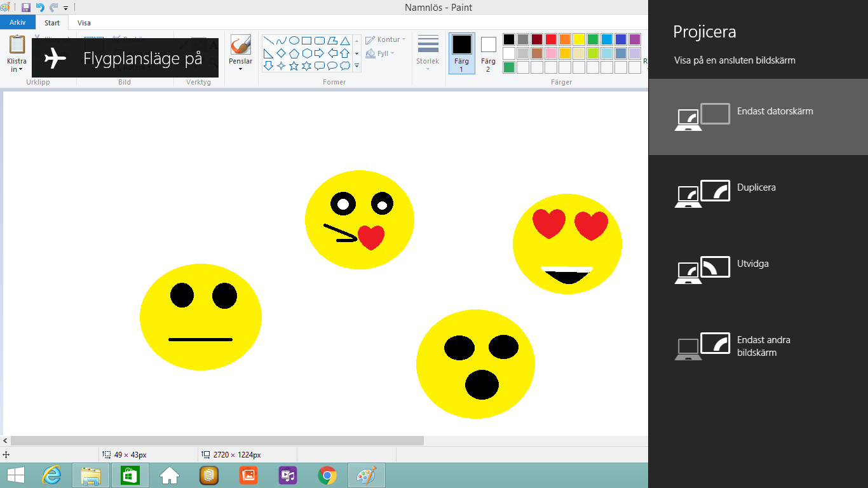Screen dimensions: 868x488
Task: Switch to the Visa ribbon tab
Action: click(84, 23)
